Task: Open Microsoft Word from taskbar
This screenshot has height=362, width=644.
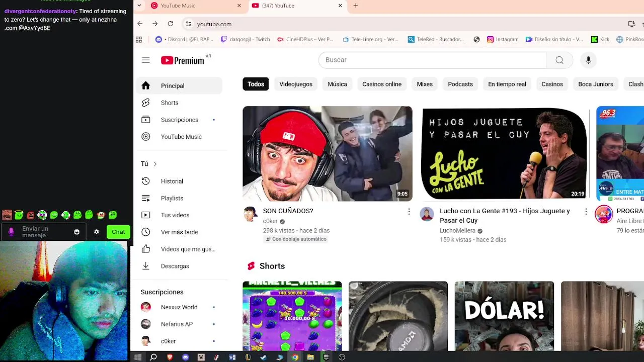Action: point(232,357)
